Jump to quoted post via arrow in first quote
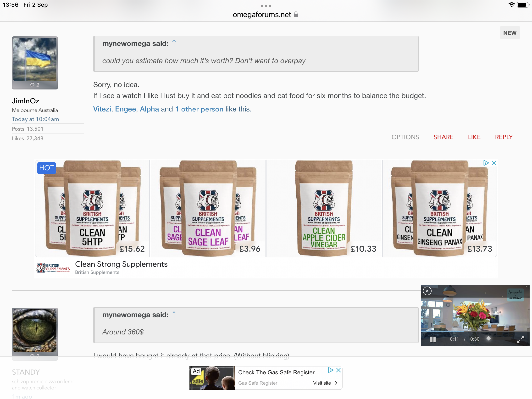The image size is (532, 399). click(174, 44)
